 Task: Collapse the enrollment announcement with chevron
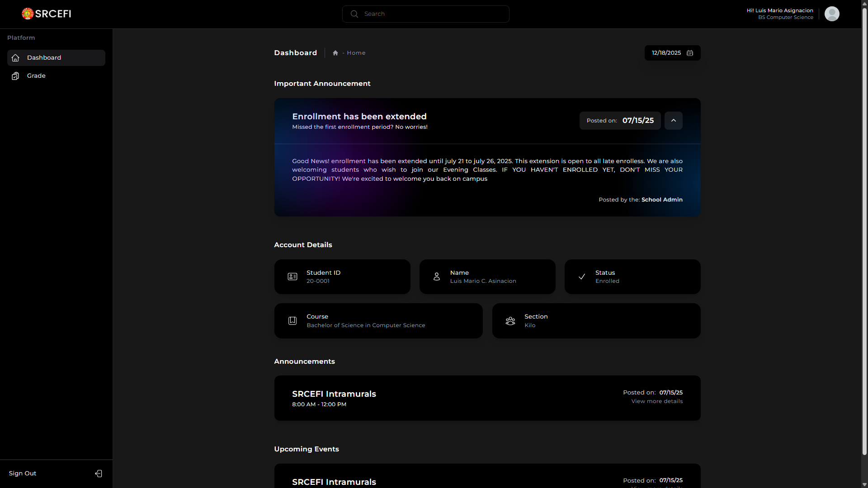674,121
